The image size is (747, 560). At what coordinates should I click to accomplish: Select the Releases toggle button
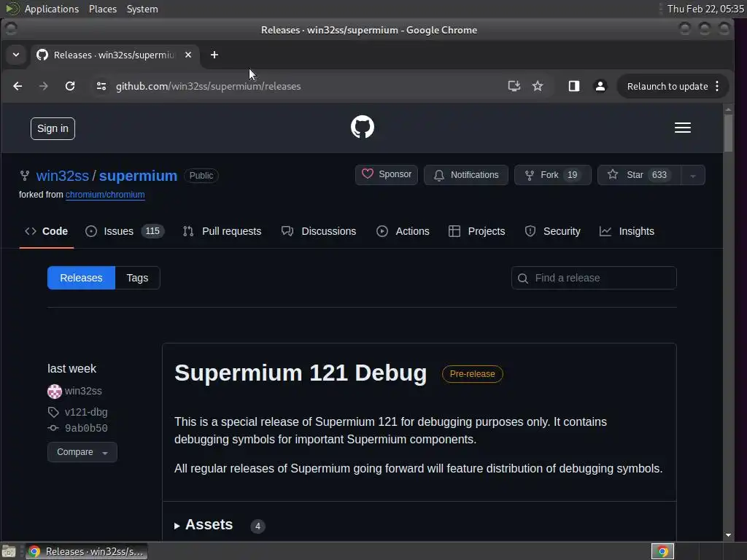(x=81, y=278)
